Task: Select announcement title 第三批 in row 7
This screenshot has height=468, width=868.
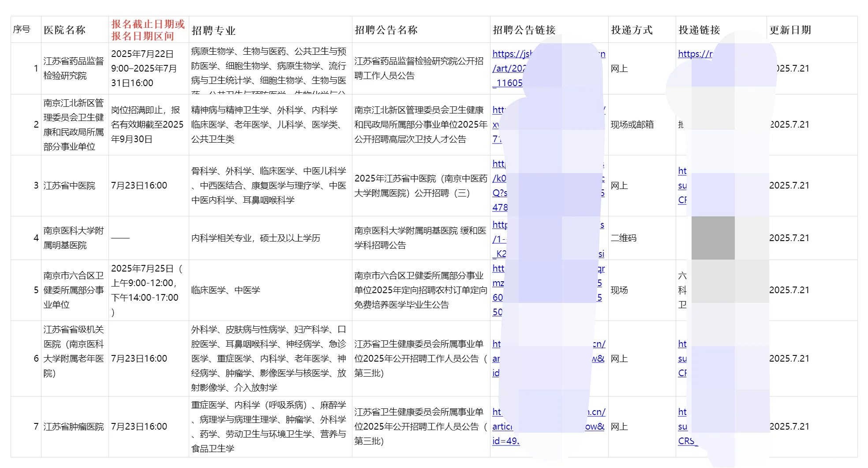Action: click(x=421, y=426)
